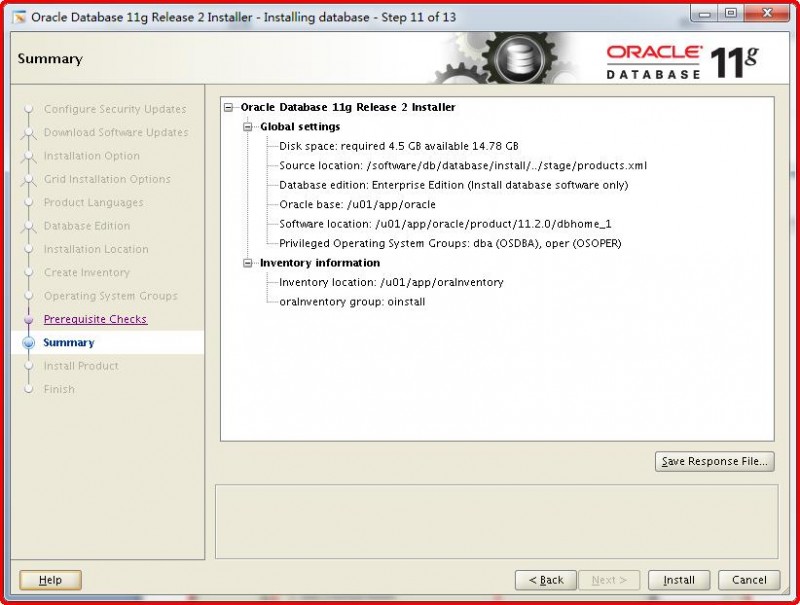Click the Summary step bullet in the sidebar
This screenshot has width=800, height=605.
[x=27, y=342]
